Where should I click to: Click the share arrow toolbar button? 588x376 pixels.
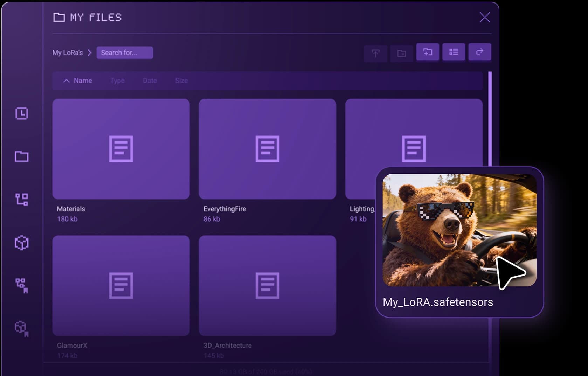coord(479,52)
